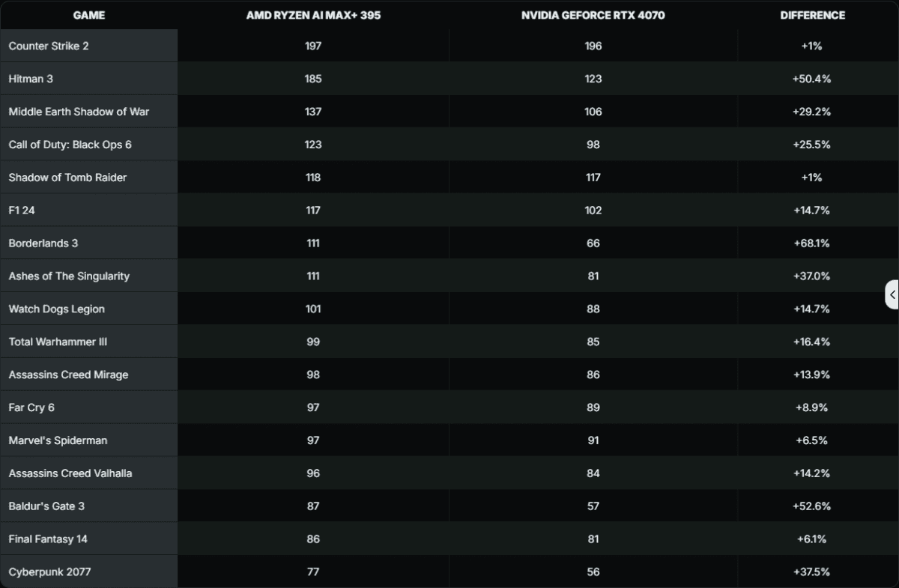Expand the side panel chevron handle

pyautogui.click(x=892, y=294)
